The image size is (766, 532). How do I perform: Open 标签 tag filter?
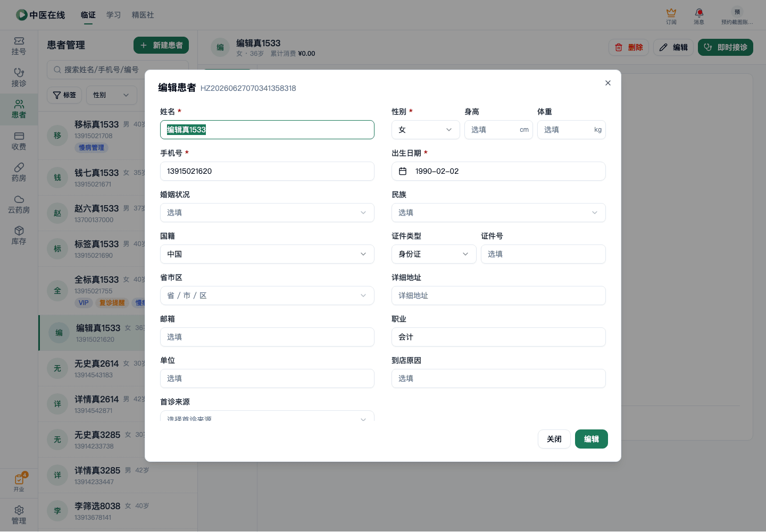coord(64,95)
